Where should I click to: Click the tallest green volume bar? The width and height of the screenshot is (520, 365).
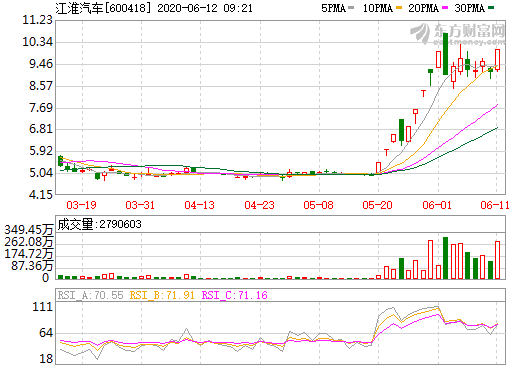[445, 258]
